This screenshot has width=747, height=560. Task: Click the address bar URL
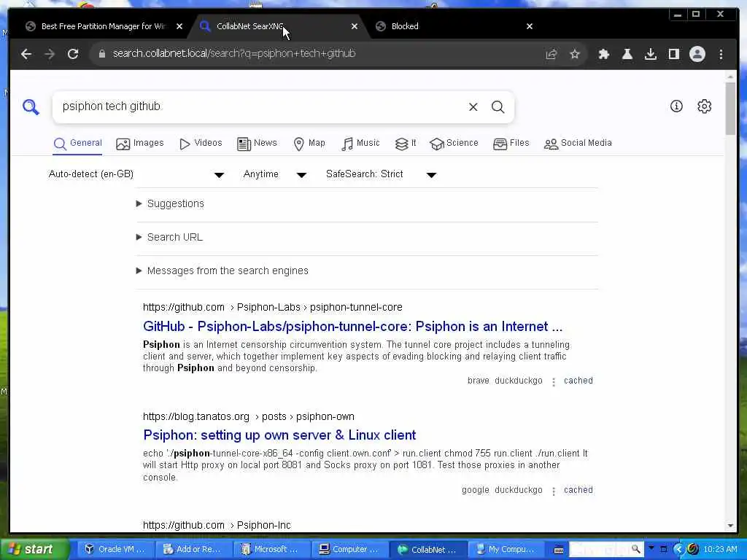point(234,54)
